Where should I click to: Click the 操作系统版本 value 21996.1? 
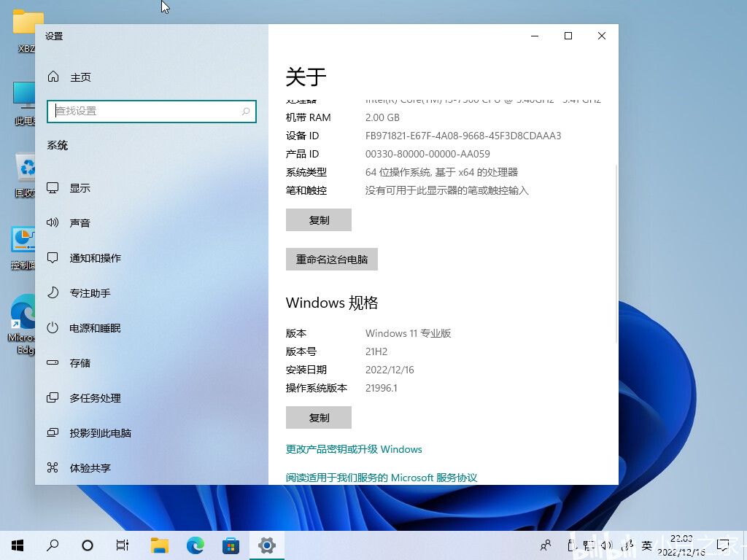point(381,388)
